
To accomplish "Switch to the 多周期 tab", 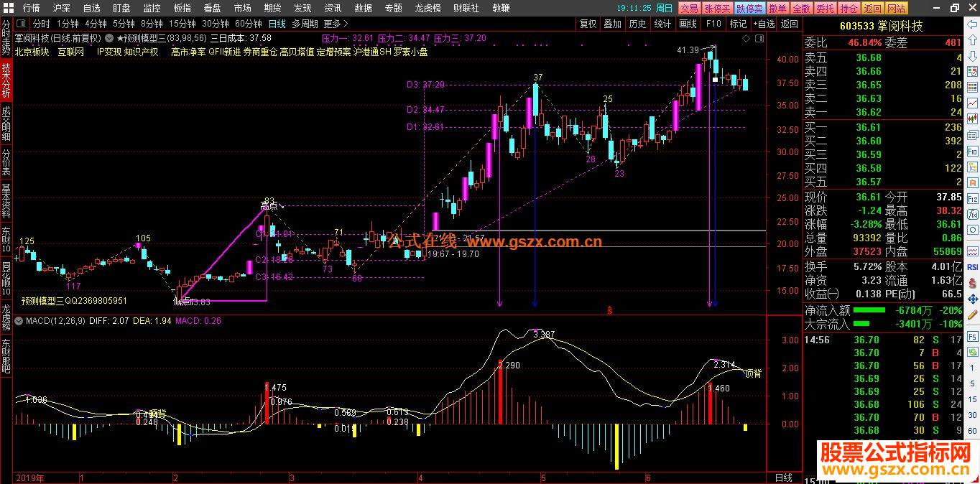I will [x=305, y=24].
